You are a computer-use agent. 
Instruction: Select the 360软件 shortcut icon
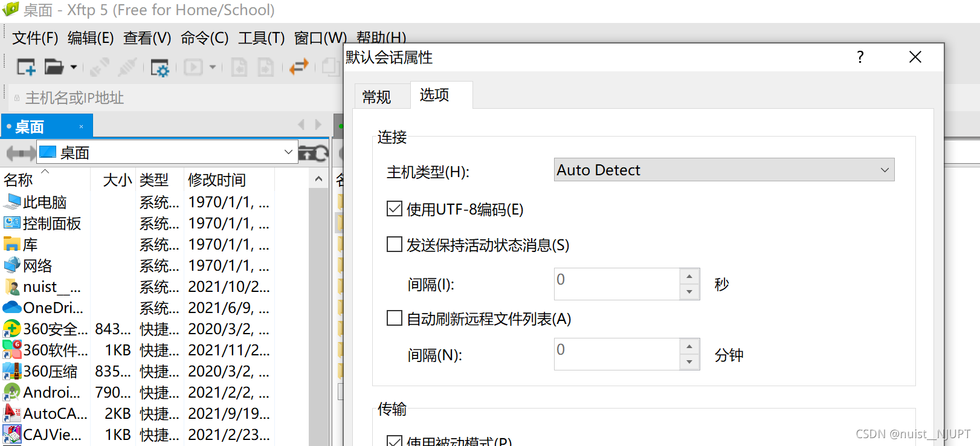12,350
